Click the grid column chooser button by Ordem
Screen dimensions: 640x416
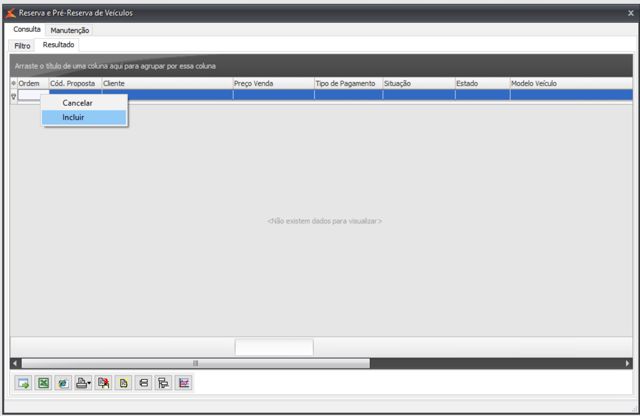tap(13, 83)
